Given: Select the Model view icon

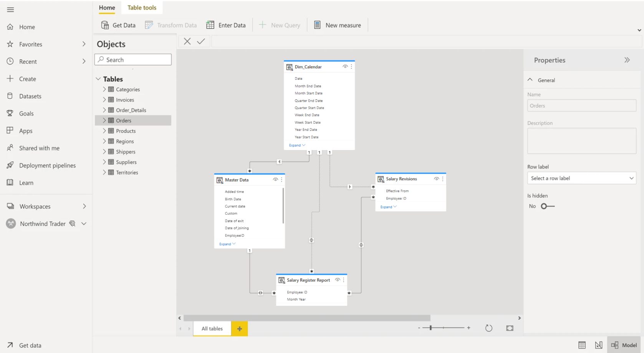Looking at the screenshot, I should click(x=623, y=345).
